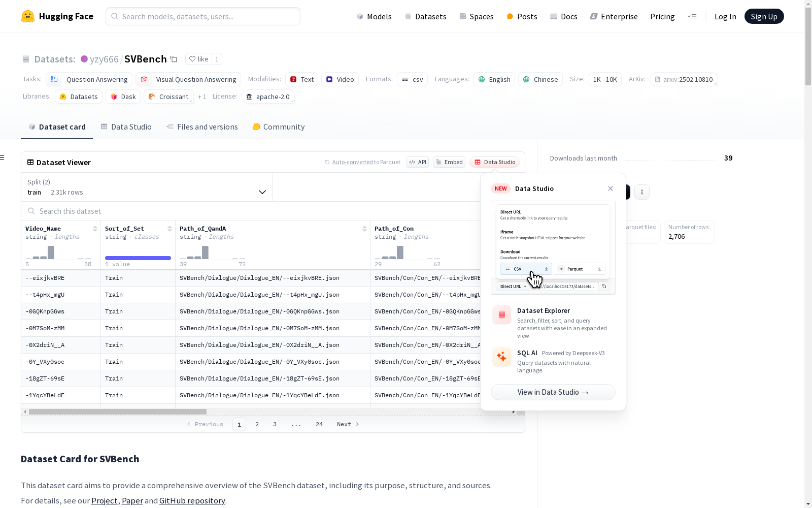Click the Dask library tag
This screenshot has width=812, height=508.
click(123, 97)
